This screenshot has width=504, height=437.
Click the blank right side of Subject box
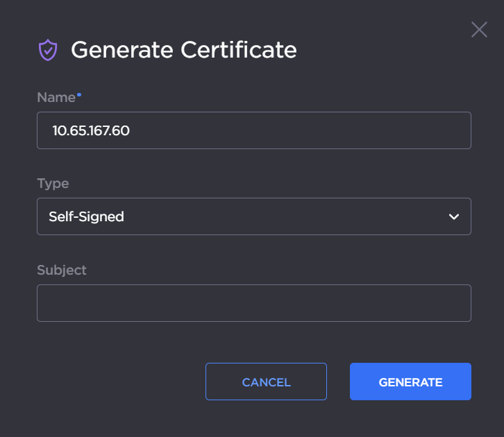(x=417, y=303)
